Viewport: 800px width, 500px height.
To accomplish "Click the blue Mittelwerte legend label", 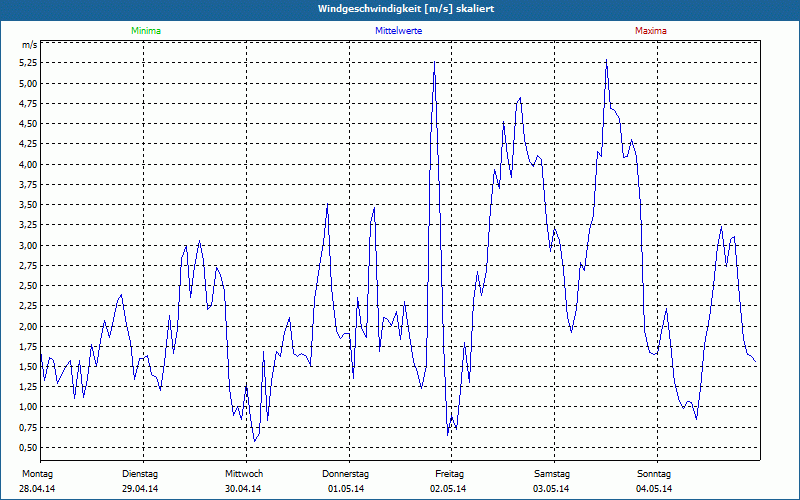I will coord(398,31).
